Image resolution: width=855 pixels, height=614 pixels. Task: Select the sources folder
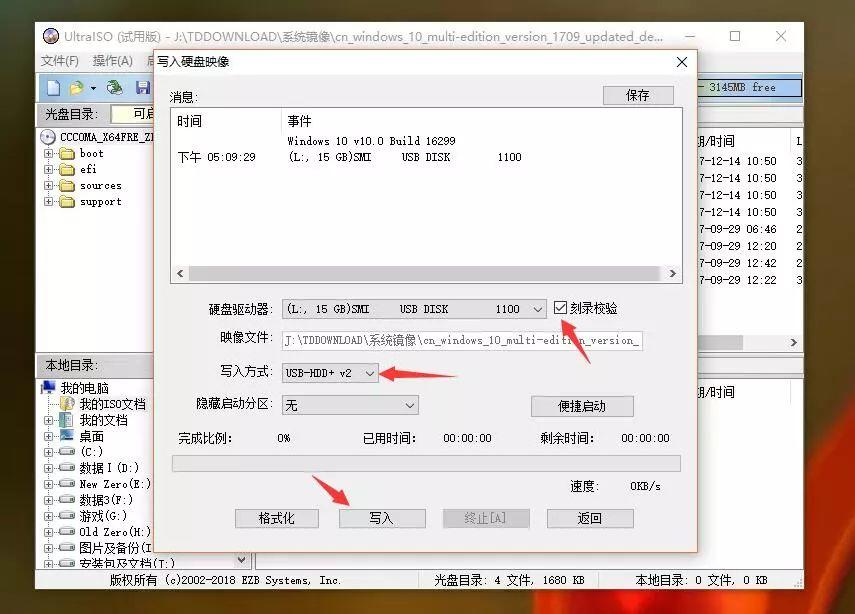(x=100, y=185)
